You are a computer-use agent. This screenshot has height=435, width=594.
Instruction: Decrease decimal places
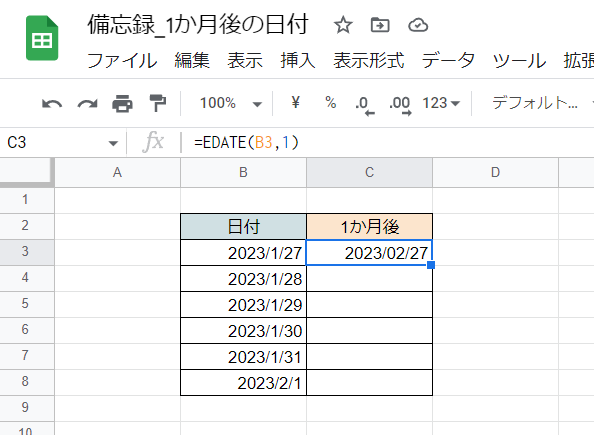tap(365, 105)
